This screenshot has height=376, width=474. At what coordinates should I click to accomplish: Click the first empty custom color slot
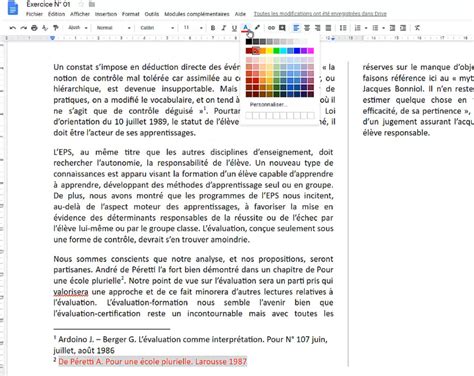249,116
